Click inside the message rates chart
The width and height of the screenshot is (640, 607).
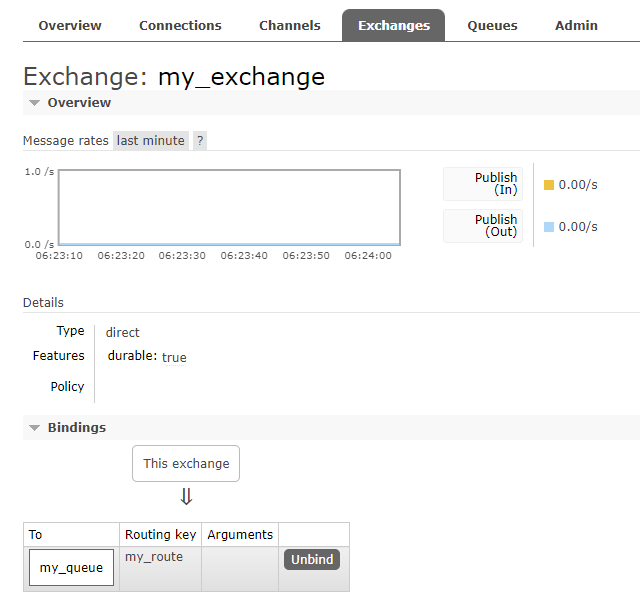(229, 207)
